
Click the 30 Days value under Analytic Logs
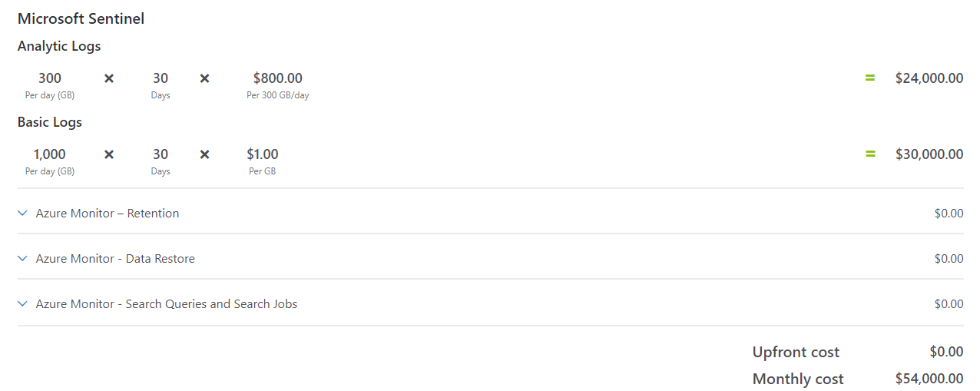[161, 78]
